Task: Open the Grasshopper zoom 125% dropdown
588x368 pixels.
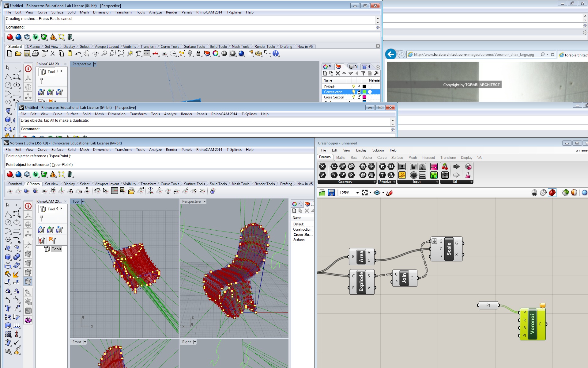Action: pos(357,193)
